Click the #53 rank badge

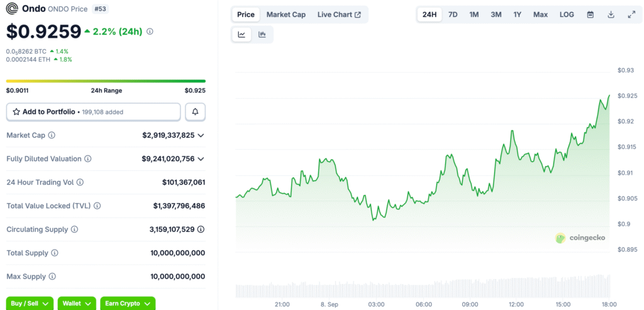click(100, 9)
